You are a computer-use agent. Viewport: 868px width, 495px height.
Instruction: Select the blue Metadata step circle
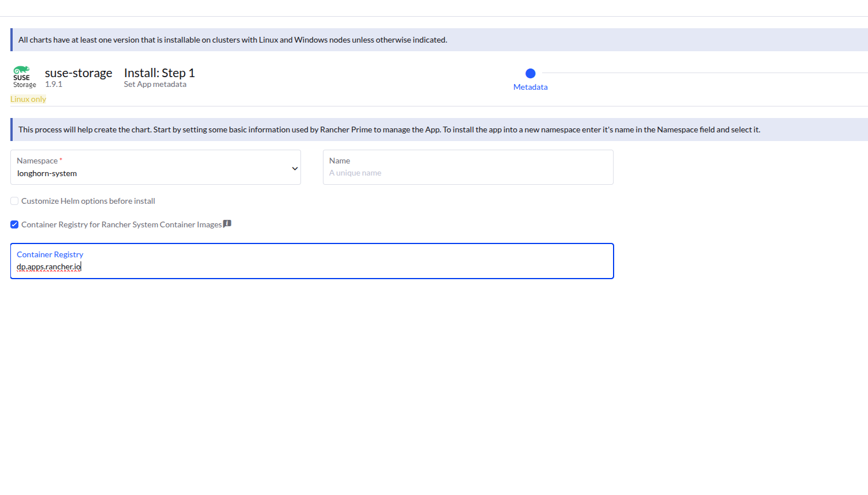point(530,73)
